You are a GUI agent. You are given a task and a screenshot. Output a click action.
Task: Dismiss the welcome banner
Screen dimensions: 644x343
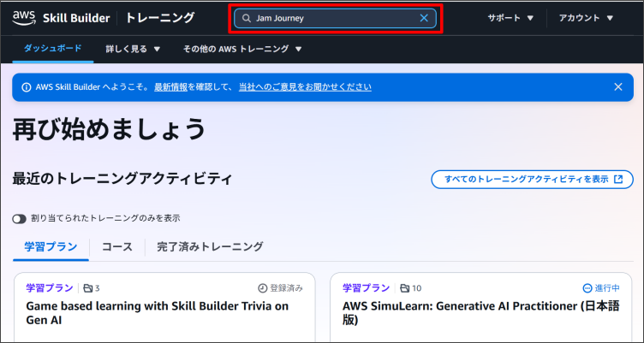pos(618,86)
